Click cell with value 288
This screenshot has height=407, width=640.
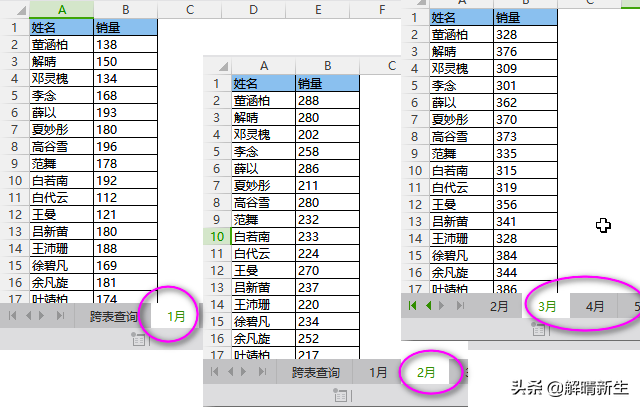328,100
